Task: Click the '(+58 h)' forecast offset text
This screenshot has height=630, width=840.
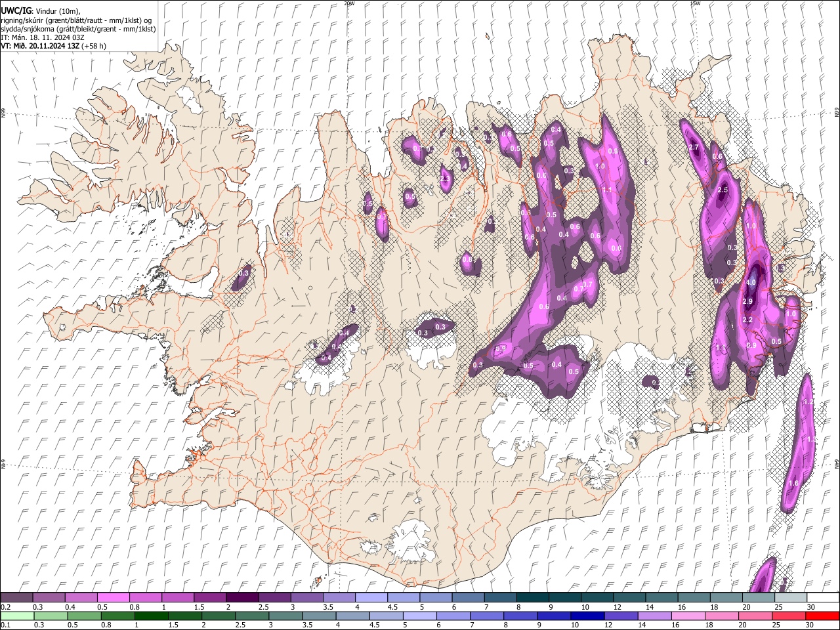Action: 94,46
